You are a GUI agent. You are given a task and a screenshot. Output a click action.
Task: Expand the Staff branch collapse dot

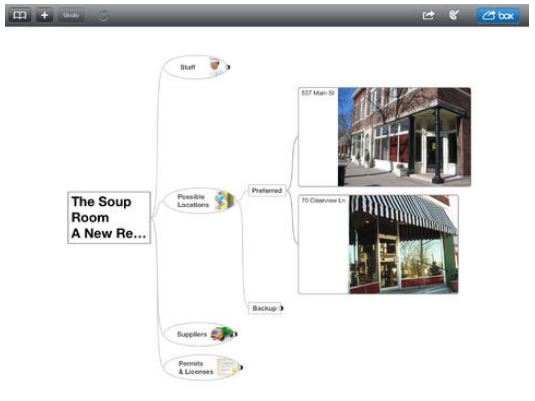[228, 67]
